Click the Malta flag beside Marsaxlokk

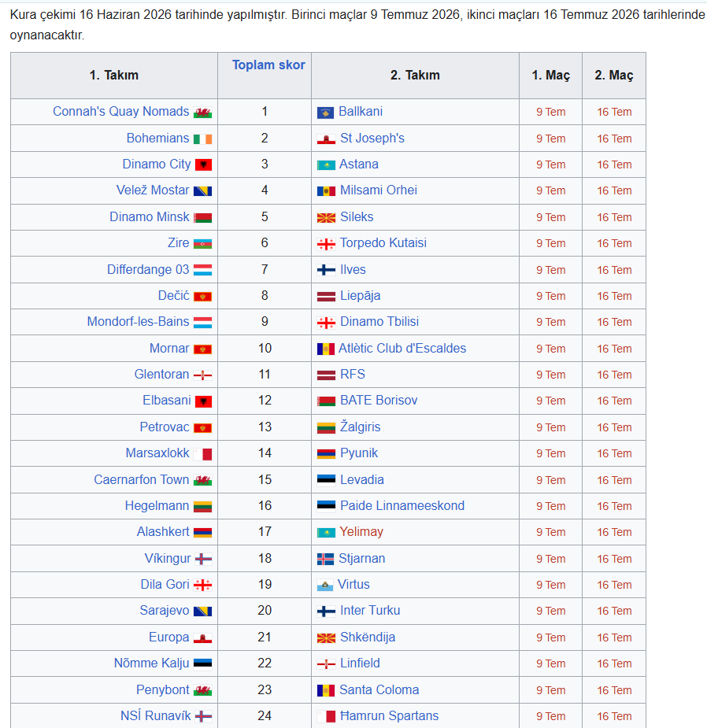coord(202,453)
